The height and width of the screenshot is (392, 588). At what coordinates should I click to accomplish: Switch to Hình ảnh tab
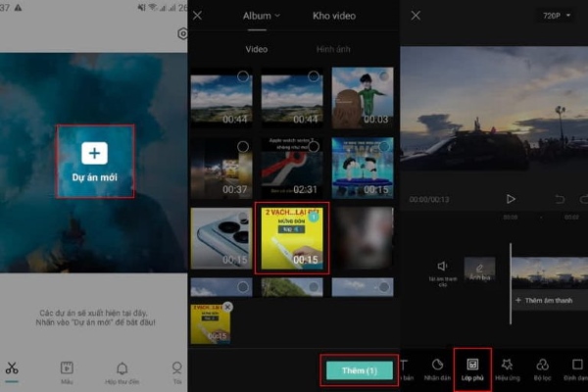coord(333,49)
